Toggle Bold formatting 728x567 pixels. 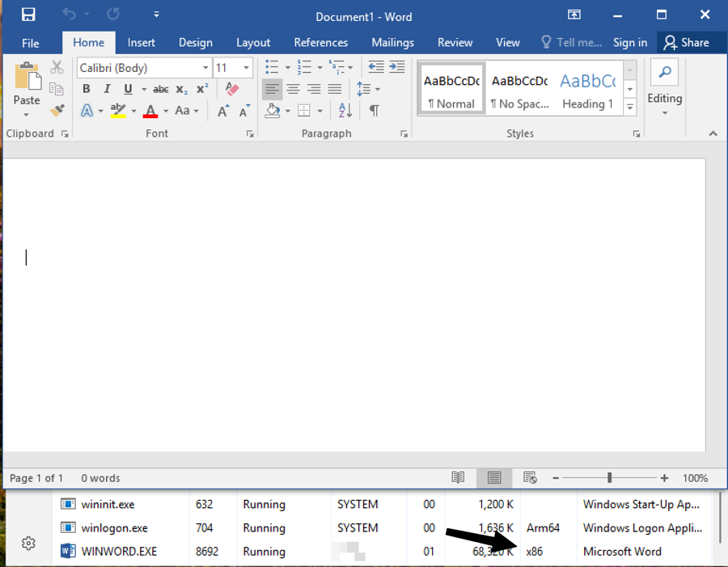click(x=87, y=89)
